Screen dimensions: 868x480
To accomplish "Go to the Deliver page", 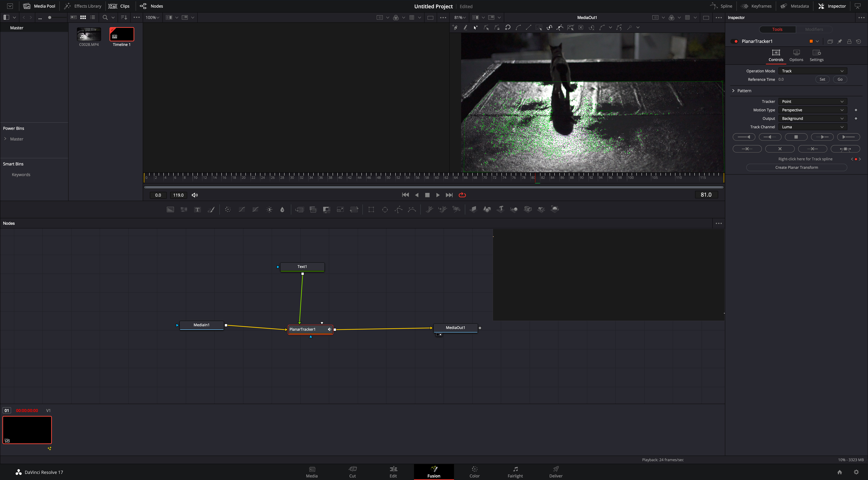I will tap(556, 472).
